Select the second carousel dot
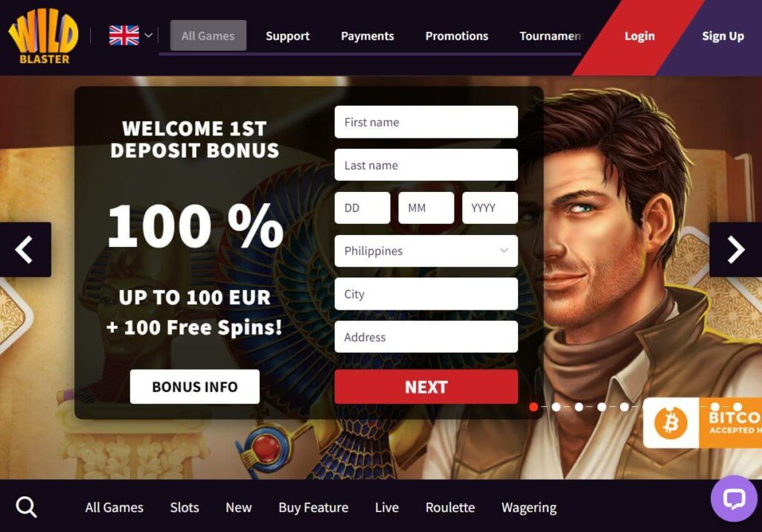Viewport: 762px width, 532px height. tap(557, 407)
